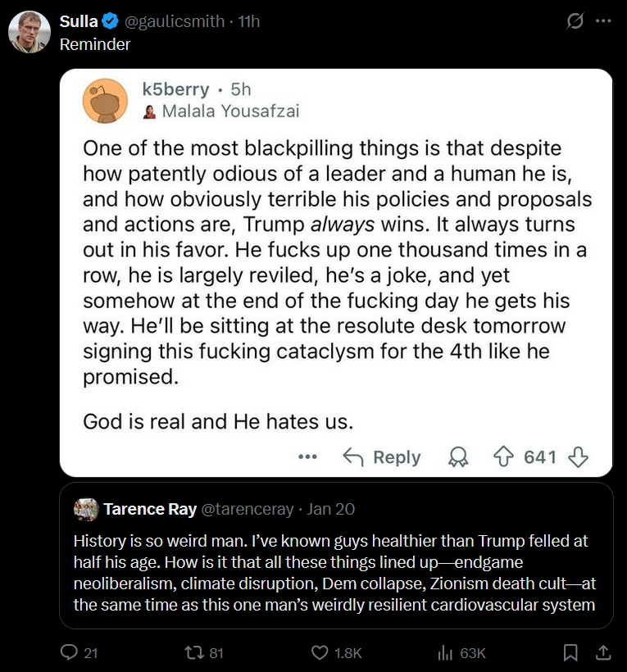Open the 11h timestamp link

[x=248, y=21]
